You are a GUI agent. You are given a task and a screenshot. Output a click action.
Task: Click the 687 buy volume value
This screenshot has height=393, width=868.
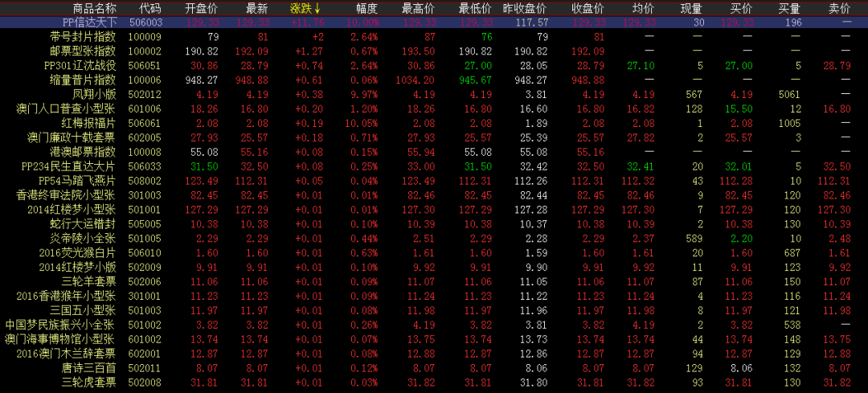[792, 252]
